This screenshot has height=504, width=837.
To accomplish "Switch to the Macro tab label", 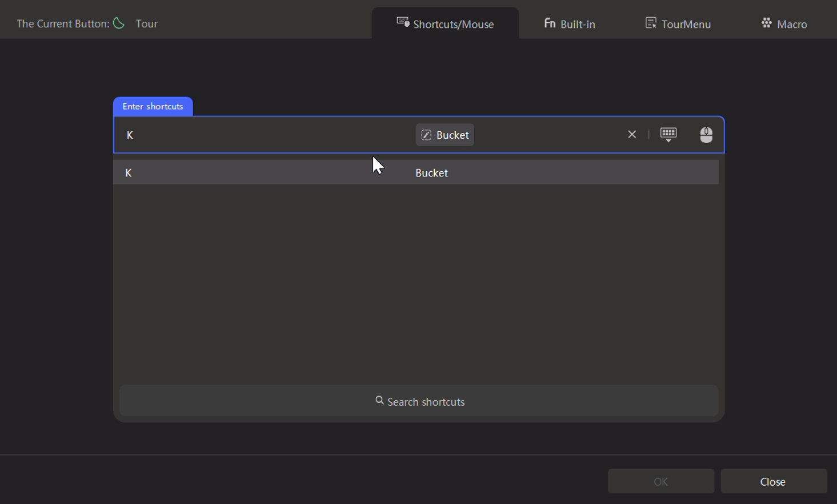I will [792, 24].
